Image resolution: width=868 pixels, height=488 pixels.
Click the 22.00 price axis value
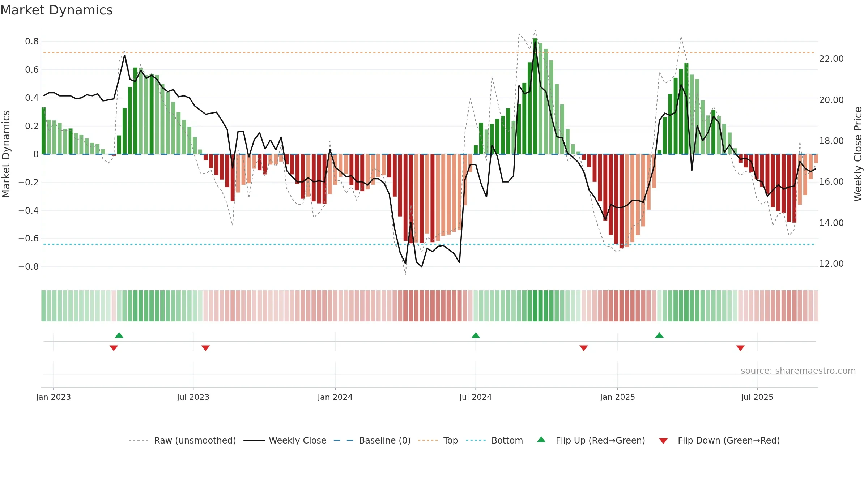(x=831, y=59)
